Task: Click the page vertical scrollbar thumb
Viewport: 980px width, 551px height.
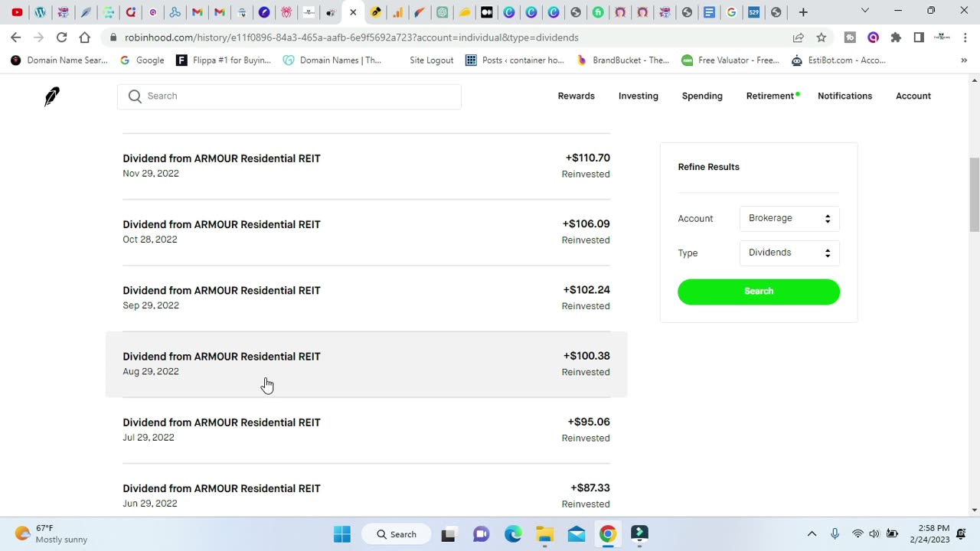Action: 974,194
